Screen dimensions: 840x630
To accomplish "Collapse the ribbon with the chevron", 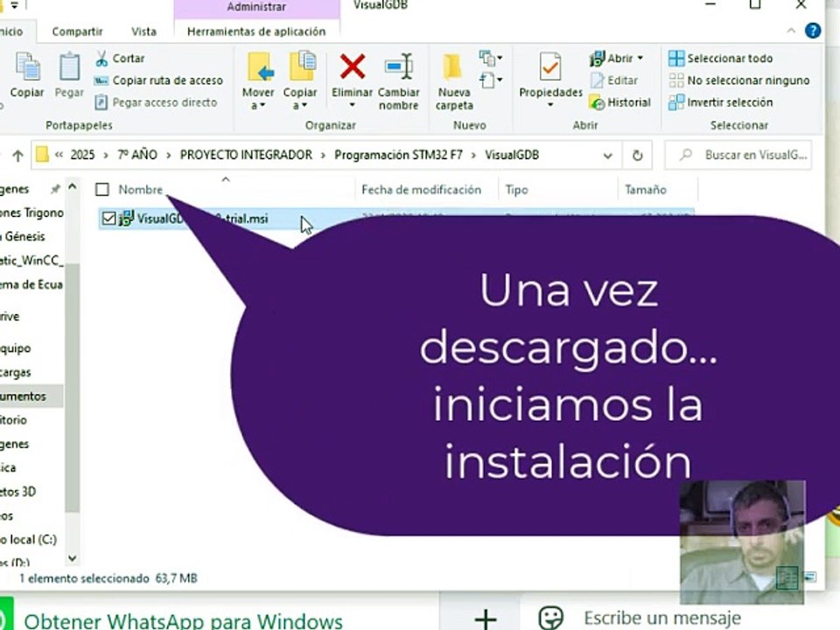I will click(791, 31).
